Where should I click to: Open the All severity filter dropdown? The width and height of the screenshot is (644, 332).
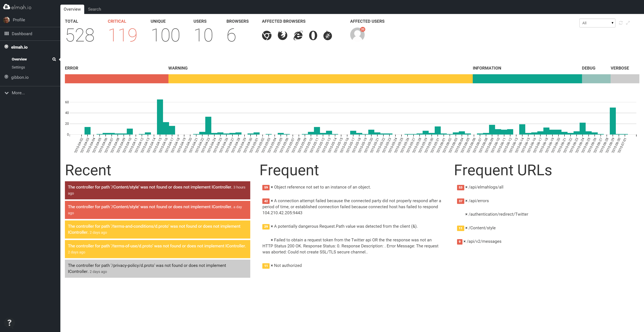597,23
